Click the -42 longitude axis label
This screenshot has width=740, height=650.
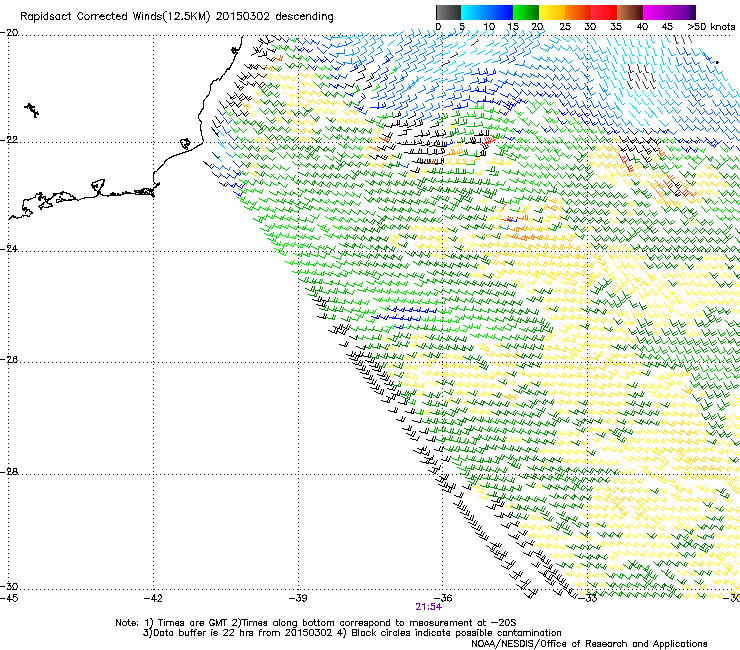[x=153, y=598]
